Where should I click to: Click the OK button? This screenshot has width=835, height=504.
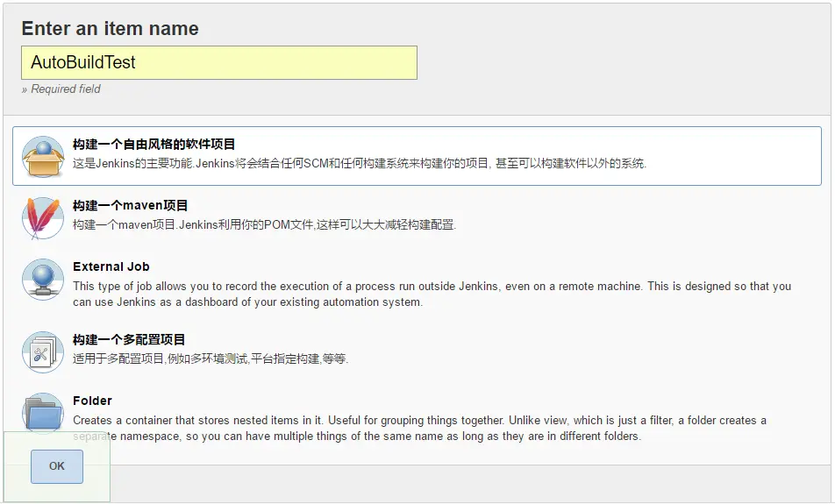[x=57, y=466]
